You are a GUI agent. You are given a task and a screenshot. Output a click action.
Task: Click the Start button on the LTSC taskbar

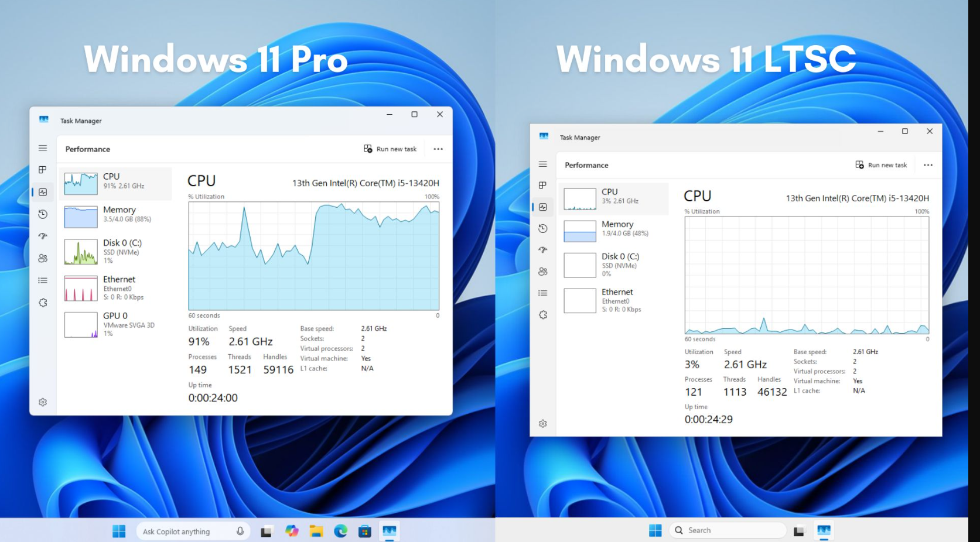tap(655, 530)
